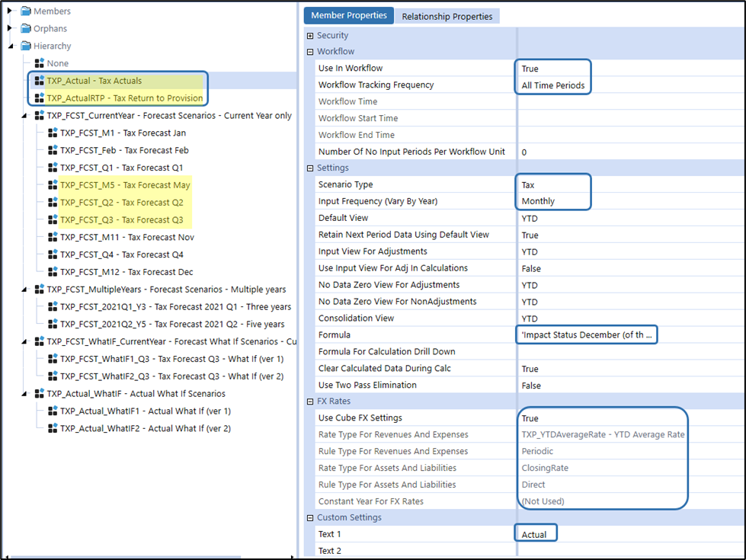Click the TXP_FCST_Q4 member icon
The height and width of the screenshot is (560, 746).
click(x=52, y=255)
